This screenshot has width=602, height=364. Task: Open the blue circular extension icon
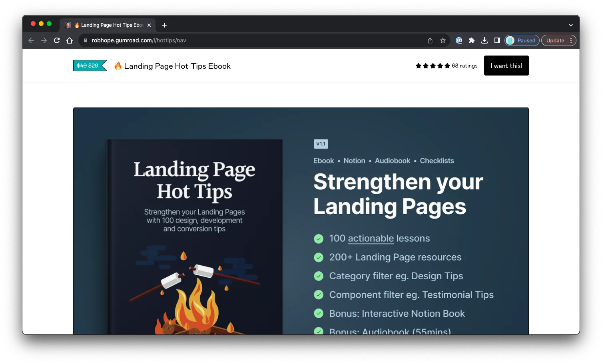(459, 40)
